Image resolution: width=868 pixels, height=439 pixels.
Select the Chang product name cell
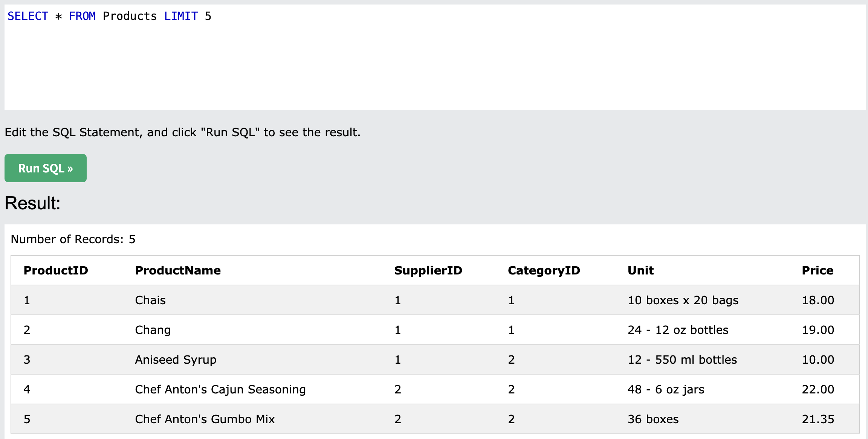coord(153,330)
